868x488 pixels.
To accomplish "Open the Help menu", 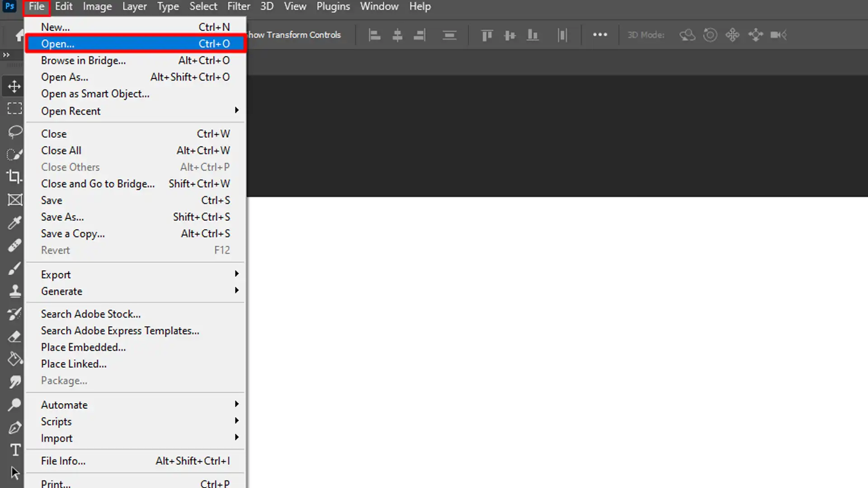I will (420, 7).
